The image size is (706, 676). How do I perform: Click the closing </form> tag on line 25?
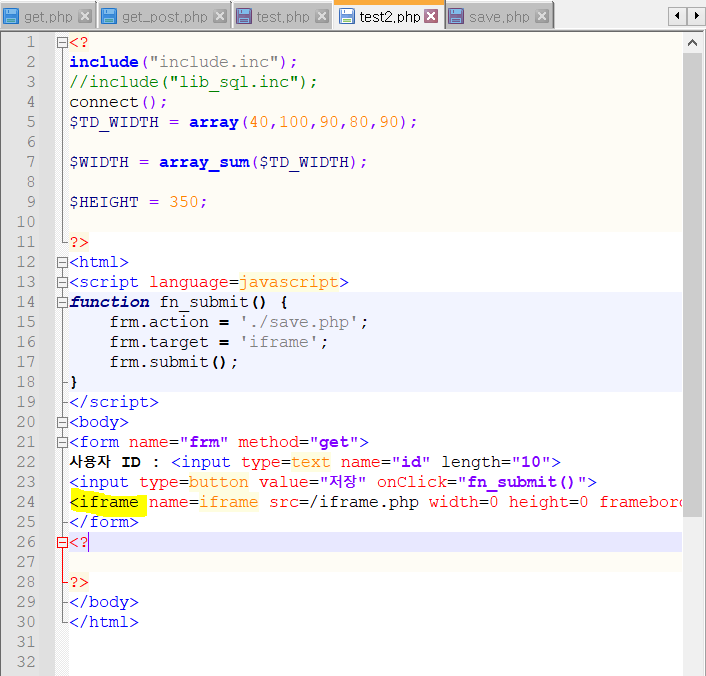(x=104, y=522)
